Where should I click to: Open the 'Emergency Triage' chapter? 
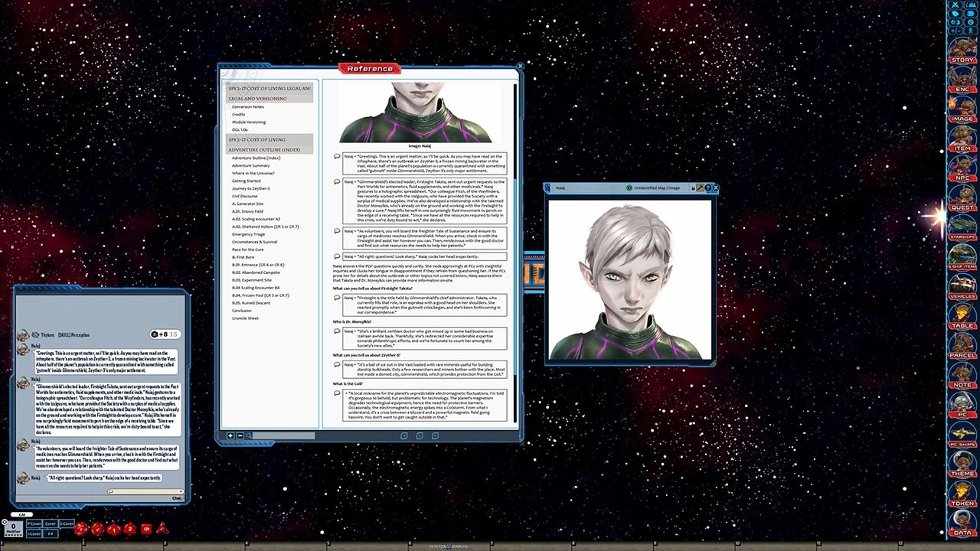[248, 234]
